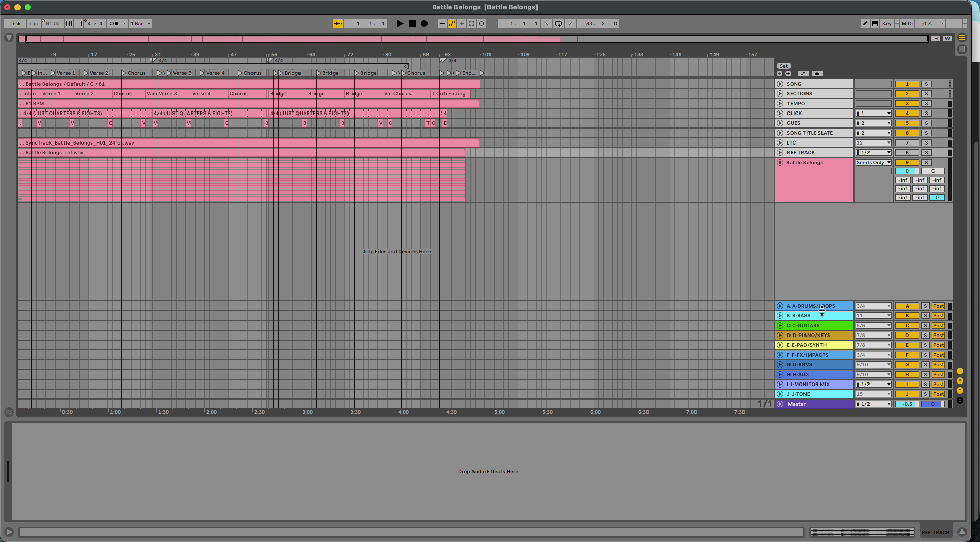Click the Capture MIDI icon
This screenshot has width=980, height=542.
[x=471, y=23]
